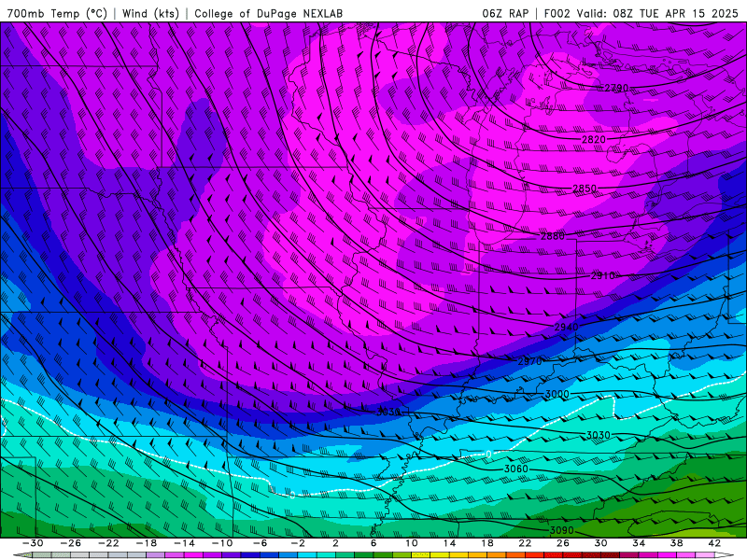Select the −18 value on the temperature scale
747x560 pixels.
tap(147, 543)
